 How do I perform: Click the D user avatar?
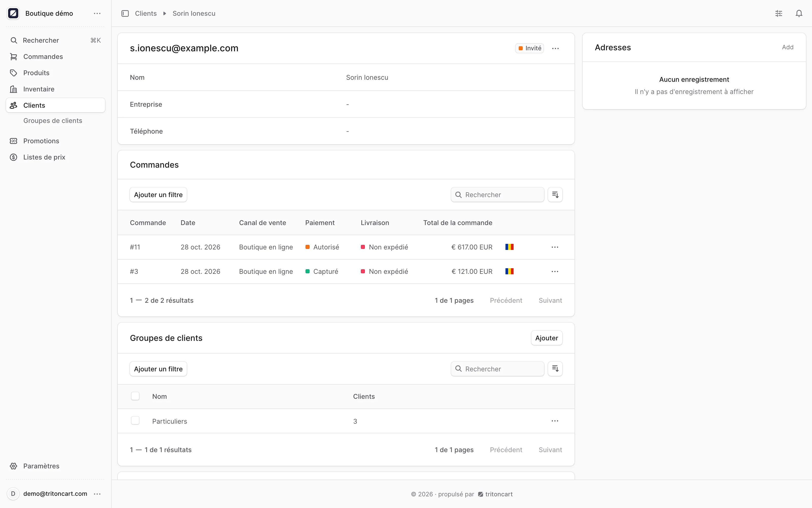click(13, 494)
